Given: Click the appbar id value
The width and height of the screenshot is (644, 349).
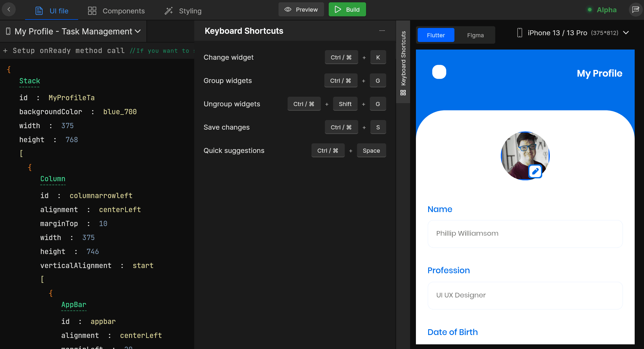Looking at the screenshot, I should 103,321.
